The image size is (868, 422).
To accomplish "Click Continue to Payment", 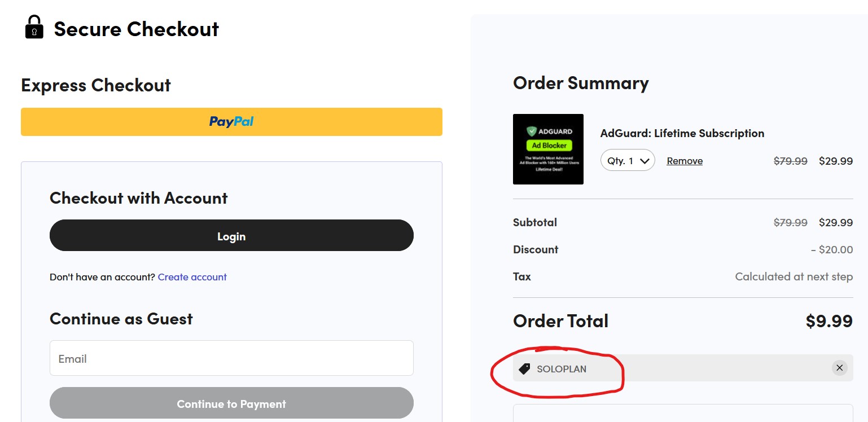I will tap(231, 403).
